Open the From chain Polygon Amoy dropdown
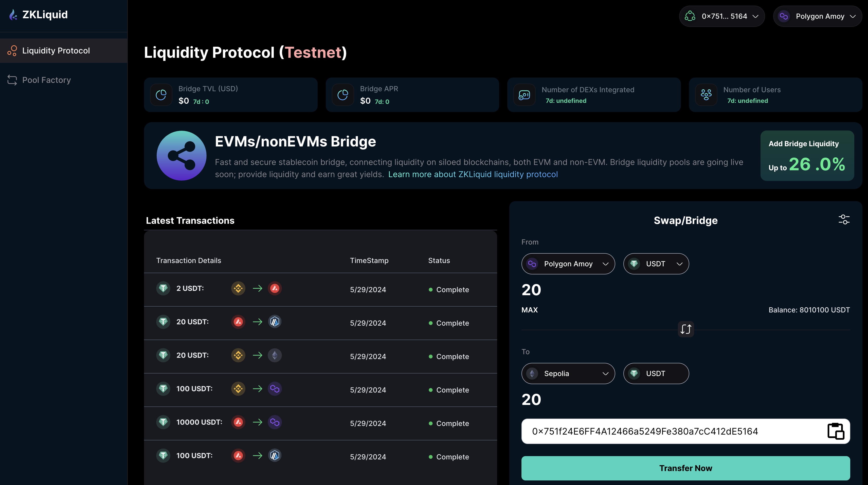 point(568,264)
